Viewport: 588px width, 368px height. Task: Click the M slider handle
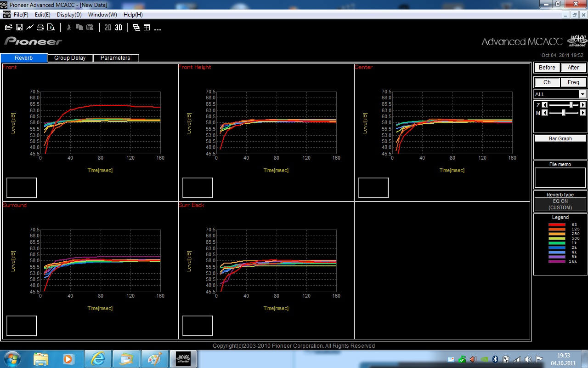(564, 113)
